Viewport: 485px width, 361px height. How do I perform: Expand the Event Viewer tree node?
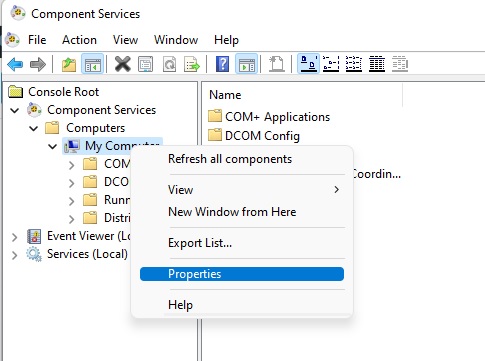coord(14,237)
